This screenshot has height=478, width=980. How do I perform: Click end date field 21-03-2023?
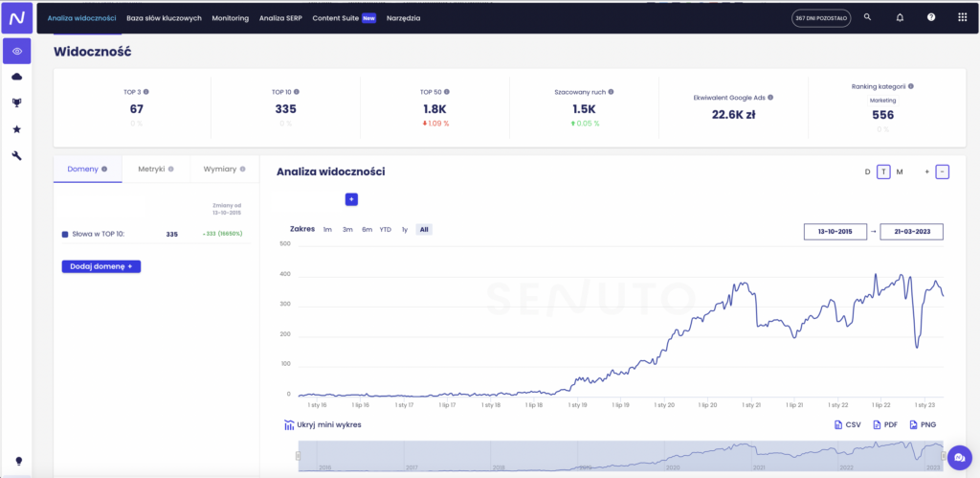pos(911,232)
